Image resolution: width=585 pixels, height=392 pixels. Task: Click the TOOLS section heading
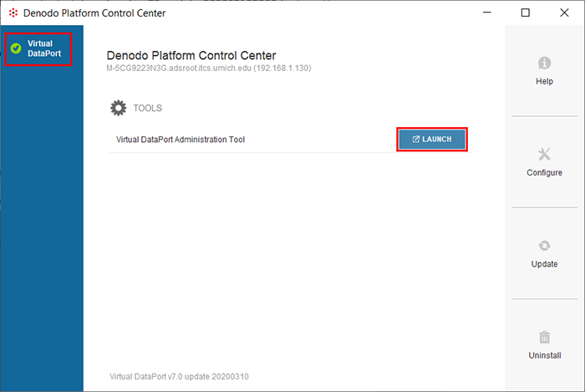point(148,109)
